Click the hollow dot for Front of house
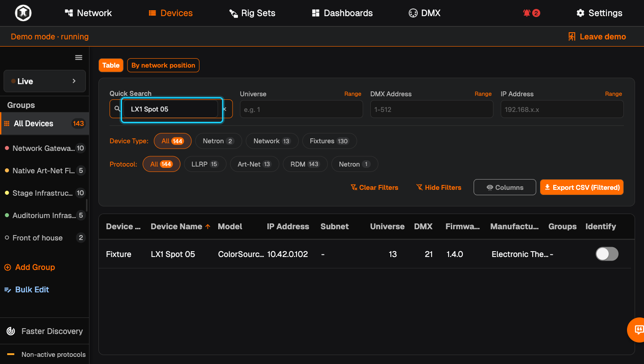Viewport: 644px width, 364px height. 7,238
